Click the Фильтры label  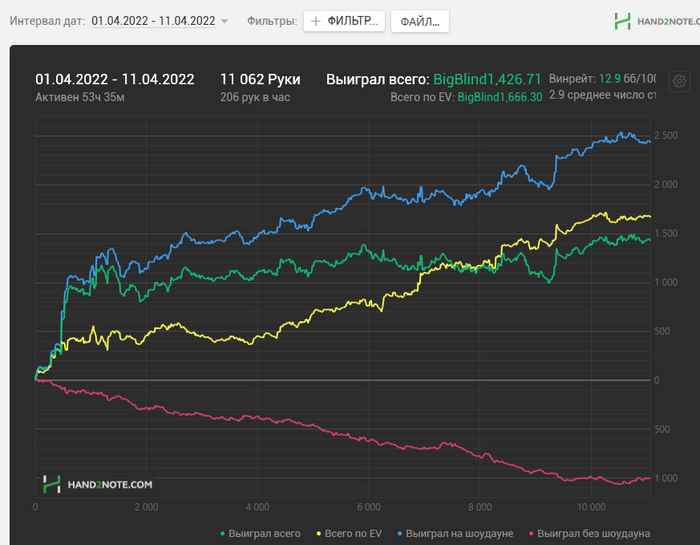[x=272, y=21]
